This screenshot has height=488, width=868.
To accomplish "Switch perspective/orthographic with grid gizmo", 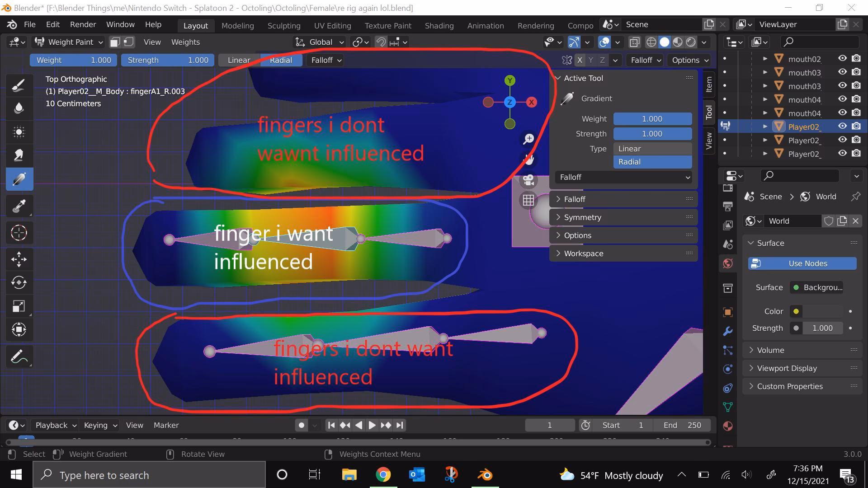I will point(528,200).
